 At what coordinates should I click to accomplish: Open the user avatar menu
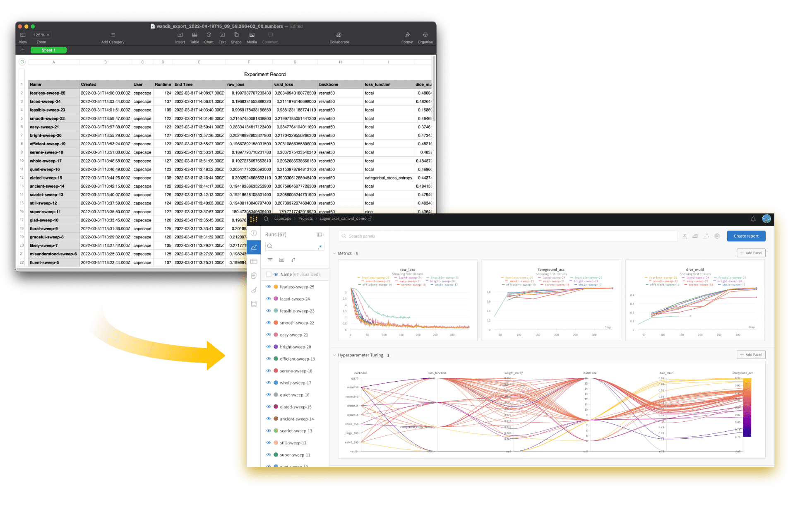point(766,219)
